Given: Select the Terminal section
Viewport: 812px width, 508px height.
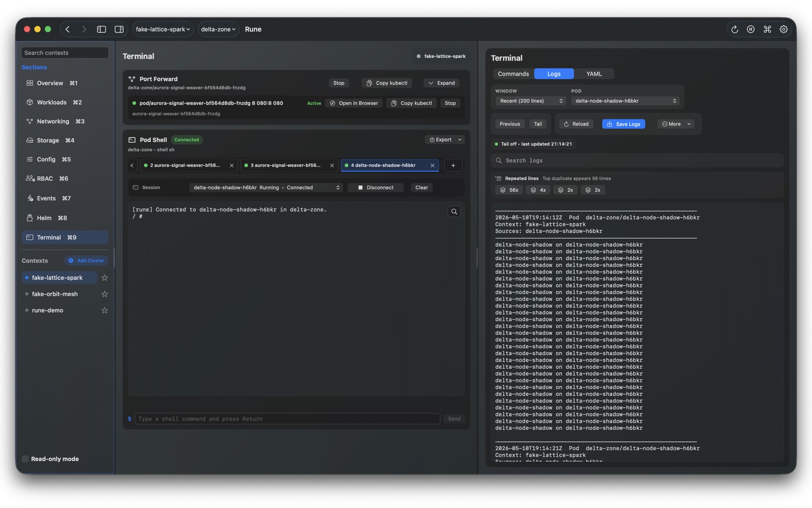Looking at the screenshot, I should pos(65,238).
